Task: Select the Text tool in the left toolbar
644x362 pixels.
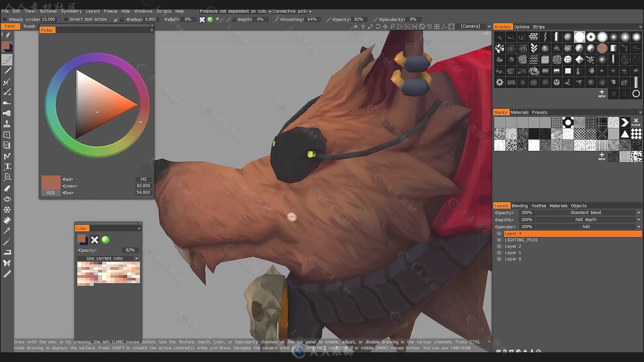Action: pyautogui.click(x=7, y=167)
